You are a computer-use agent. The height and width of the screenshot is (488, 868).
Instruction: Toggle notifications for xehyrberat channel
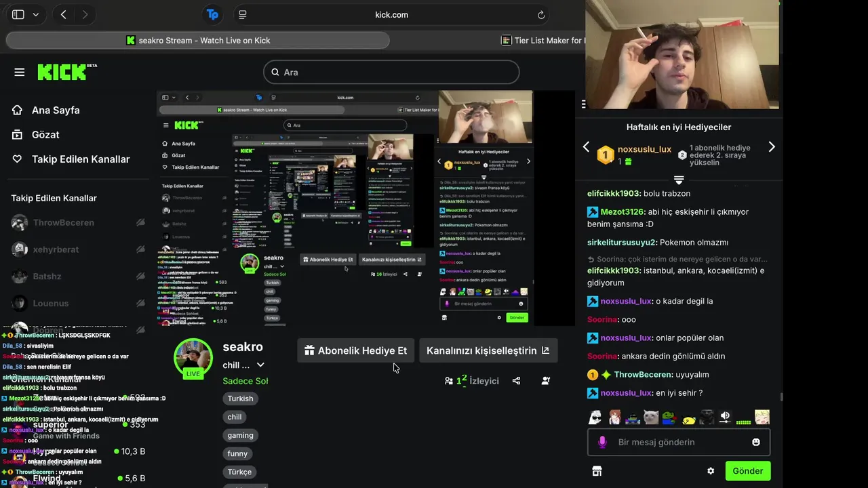pyautogui.click(x=140, y=249)
